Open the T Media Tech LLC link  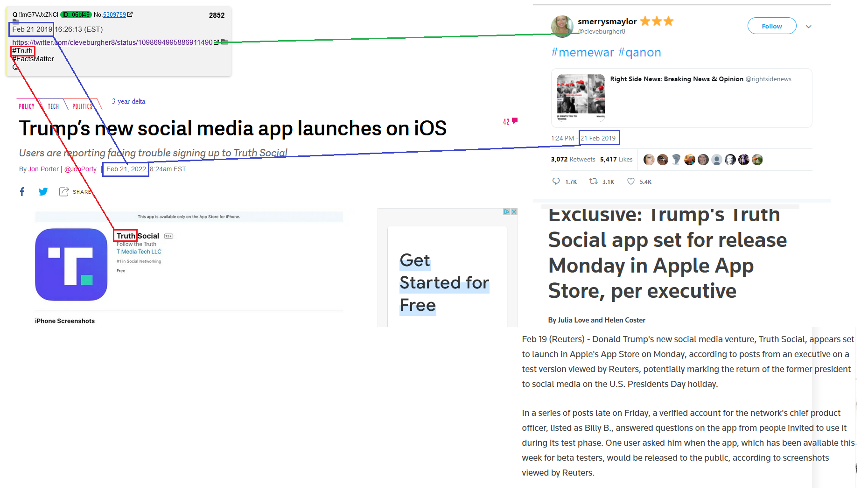click(x=139, y=252)
